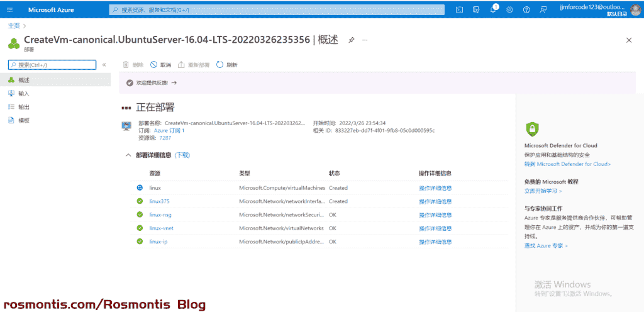Go to 主页 breadcrumb
The height and width of the screenshot is (312, 644).
(x=14, y=25)
